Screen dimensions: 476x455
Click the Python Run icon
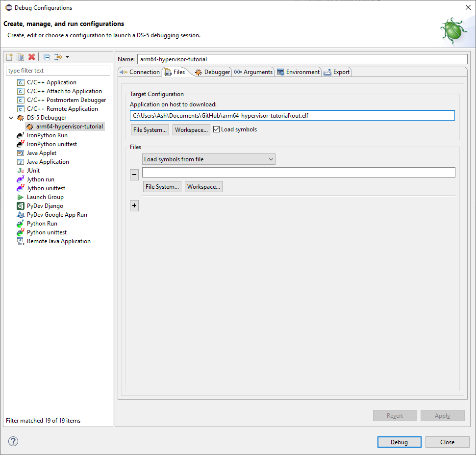[20, 224]
